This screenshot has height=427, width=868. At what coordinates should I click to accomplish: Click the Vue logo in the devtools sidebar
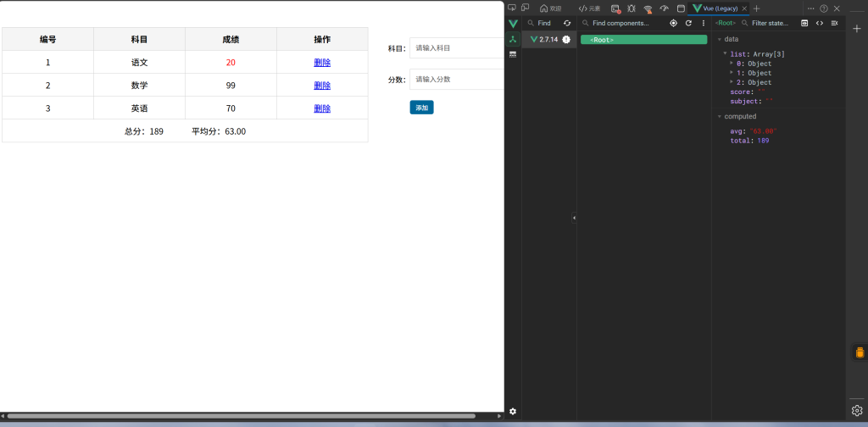coord(513,24)
